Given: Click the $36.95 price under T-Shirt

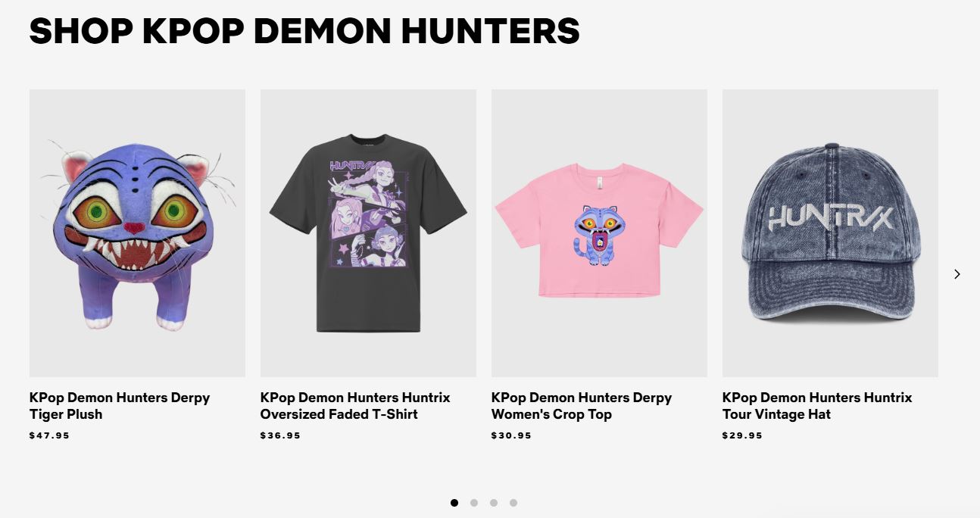Looking at the screenshot, I should point(280,435).
